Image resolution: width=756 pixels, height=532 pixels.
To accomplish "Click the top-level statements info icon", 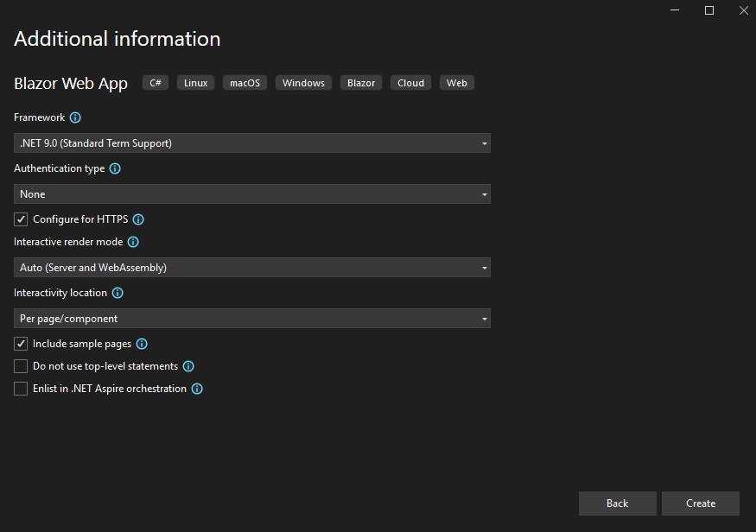I will (x=188, y=366).
